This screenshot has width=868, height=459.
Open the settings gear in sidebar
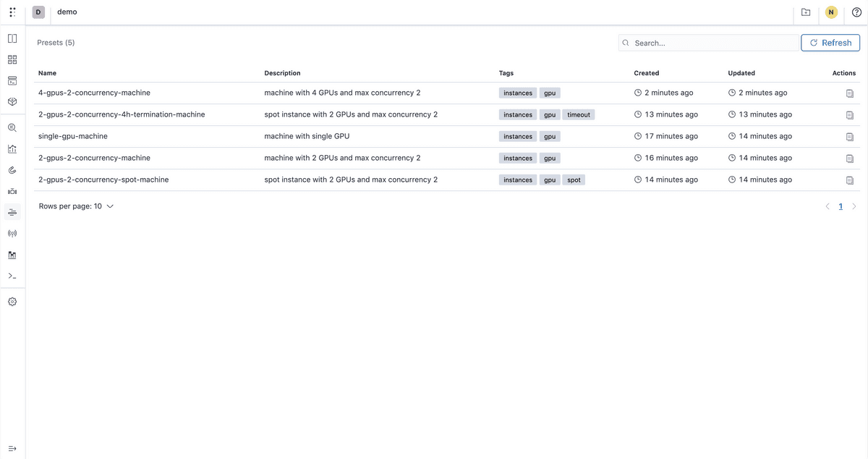[x=12, y=301]
